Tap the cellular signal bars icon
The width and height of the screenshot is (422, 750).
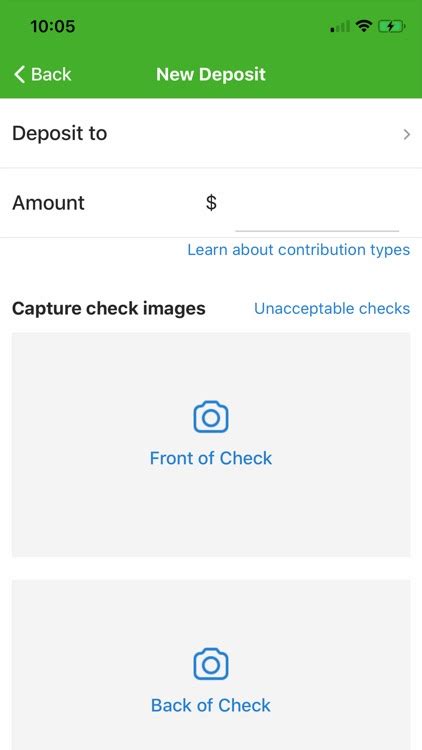(340, 27)
